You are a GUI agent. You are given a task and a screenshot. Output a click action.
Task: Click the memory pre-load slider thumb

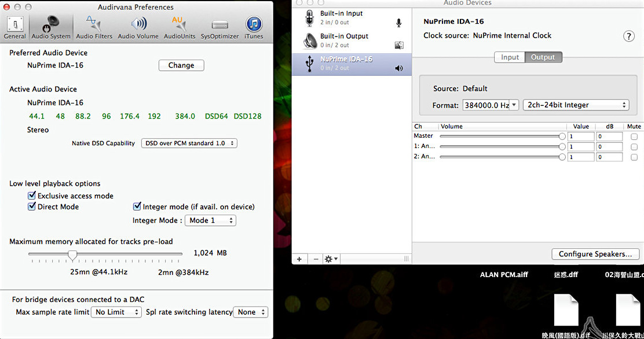72,255
